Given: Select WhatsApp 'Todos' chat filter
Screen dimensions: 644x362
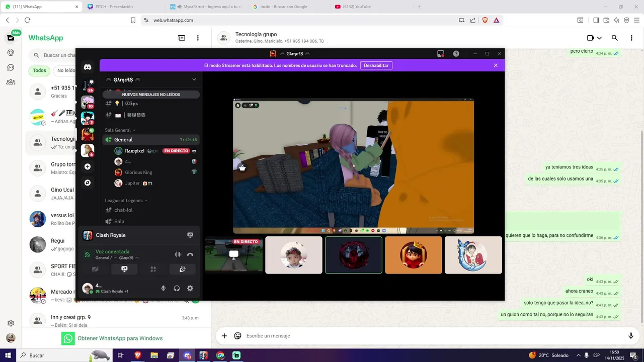Looking at the screenshot, I should coord(39,71).
